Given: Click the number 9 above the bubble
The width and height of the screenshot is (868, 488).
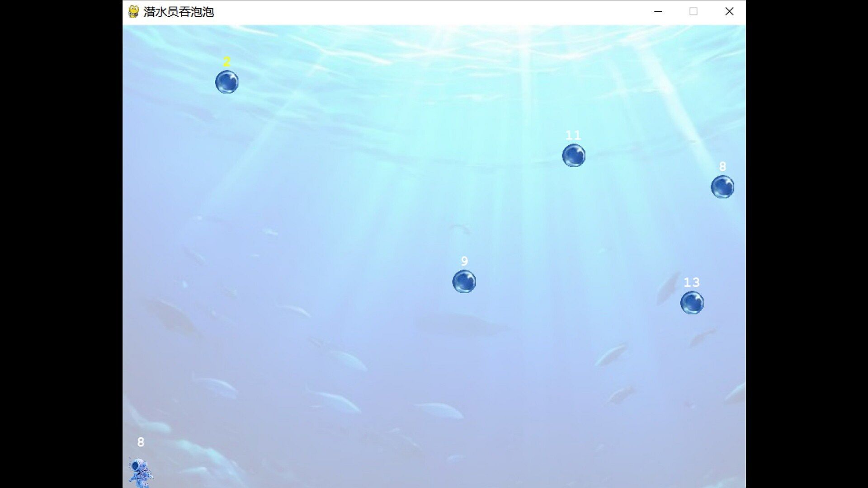Looking at the screenshot, I should pos(464,261).
